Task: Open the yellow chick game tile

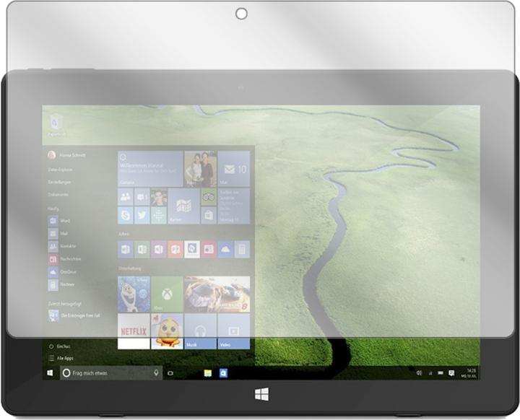Action: [x=167, y=331]
